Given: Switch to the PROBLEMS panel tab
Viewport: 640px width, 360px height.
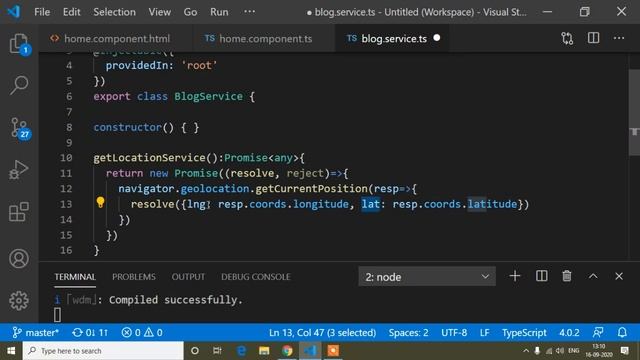Looking at the screenshot, I should coord(134,277).
